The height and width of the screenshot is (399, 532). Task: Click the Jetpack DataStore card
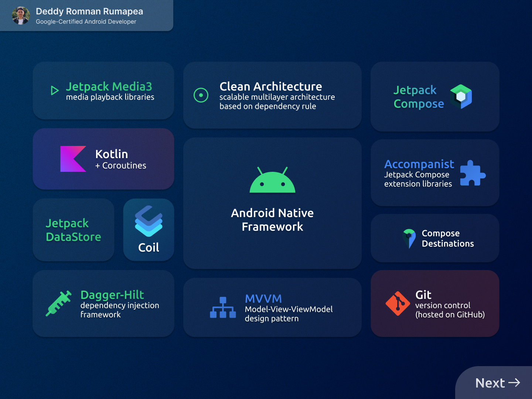(74, 230)
